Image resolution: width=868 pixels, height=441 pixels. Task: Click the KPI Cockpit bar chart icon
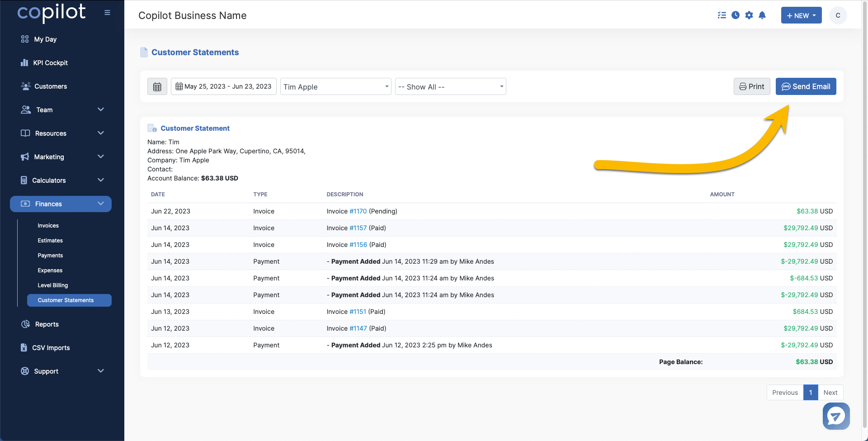pyautogui.click(x=24, y=63)
